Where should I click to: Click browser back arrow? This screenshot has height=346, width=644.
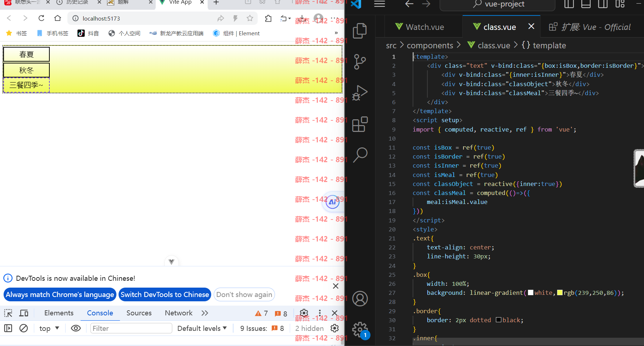pos(9,18)
